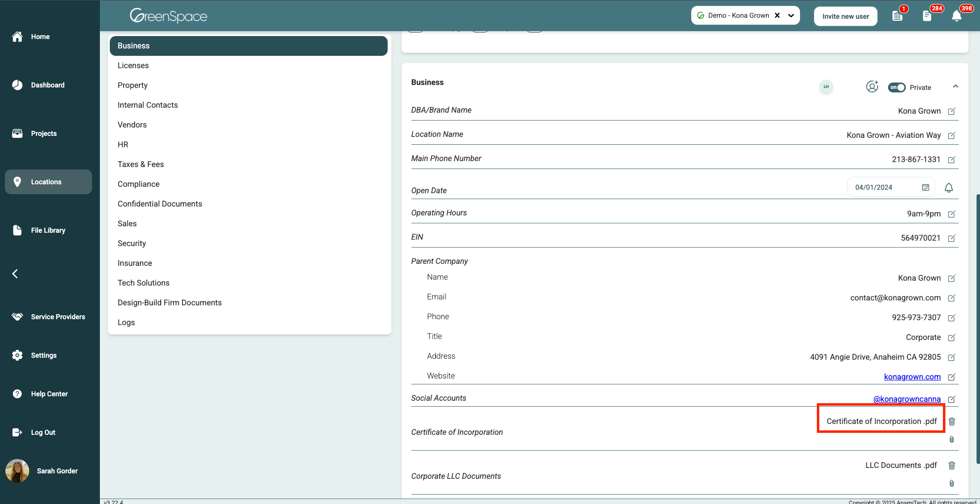The width and height of the screenshot is (980, 504).
Task: Open the LLC Documents .pdf file
Action: (x=901, y=465)
